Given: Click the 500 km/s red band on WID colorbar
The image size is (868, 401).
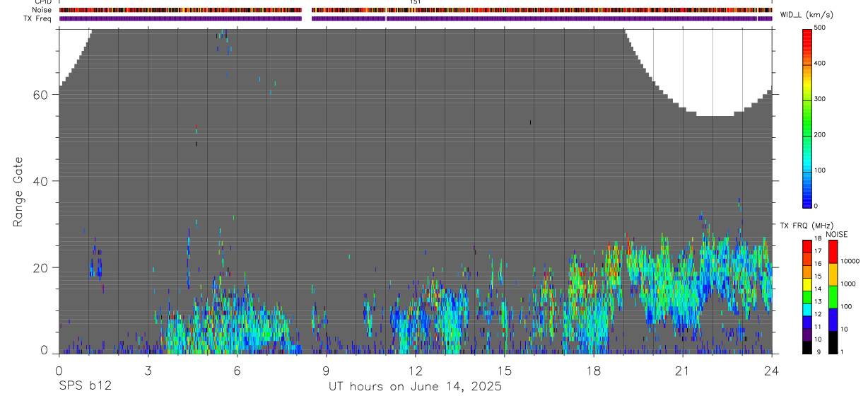Looking at the screenshot, I should 807,31.
